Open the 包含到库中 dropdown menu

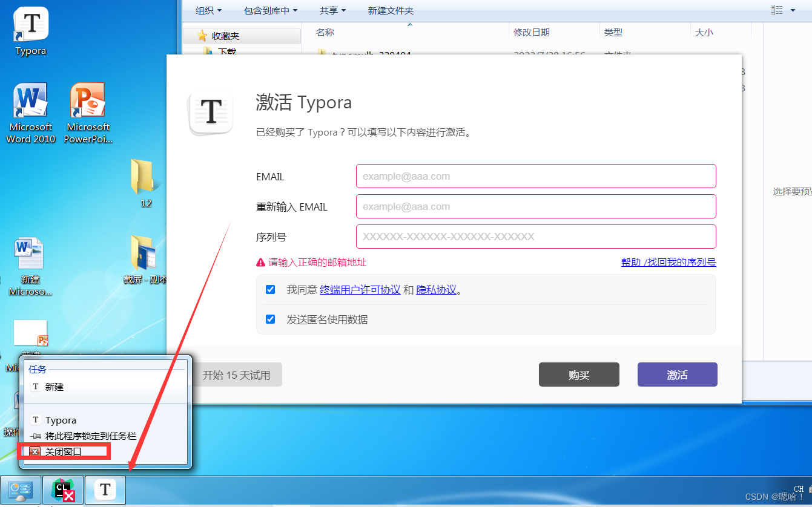point(271,10)
